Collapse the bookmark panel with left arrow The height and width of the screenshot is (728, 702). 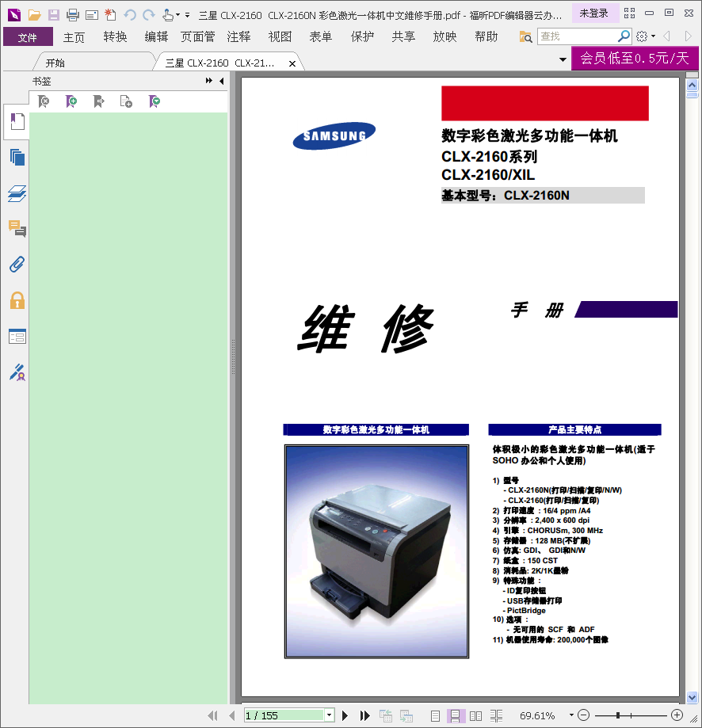[222, 81]
